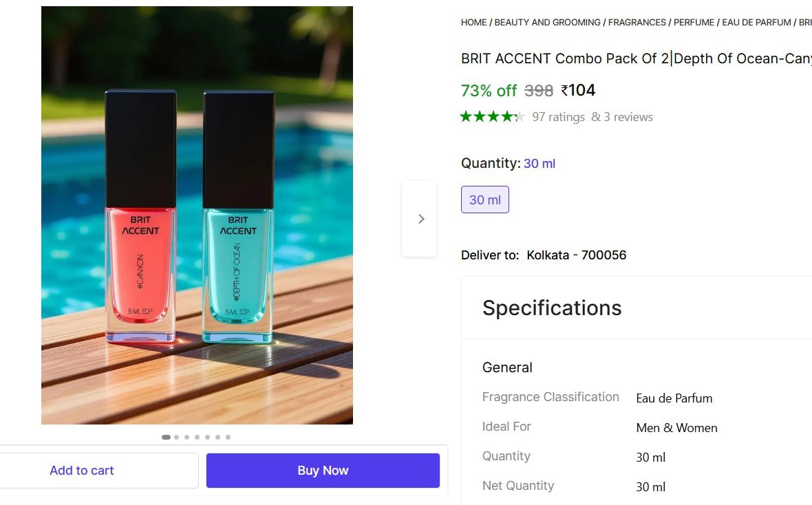Open the HOME breadcrumb page
Viewport: 812px width, 505px height.
[473, 22]
